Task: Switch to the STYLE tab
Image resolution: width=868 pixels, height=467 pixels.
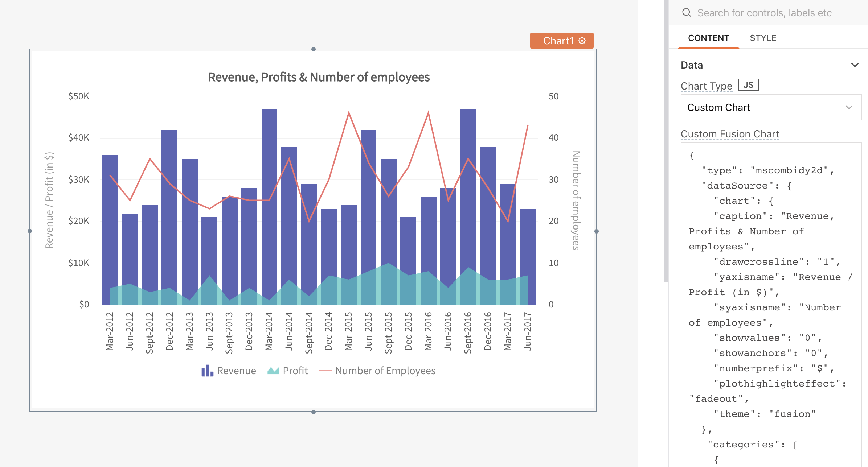Action: [x=763, y=38]
